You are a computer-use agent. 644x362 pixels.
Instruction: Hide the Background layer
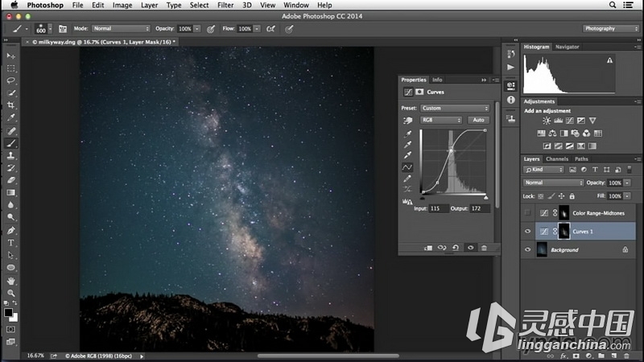click(x=528, y=249)
